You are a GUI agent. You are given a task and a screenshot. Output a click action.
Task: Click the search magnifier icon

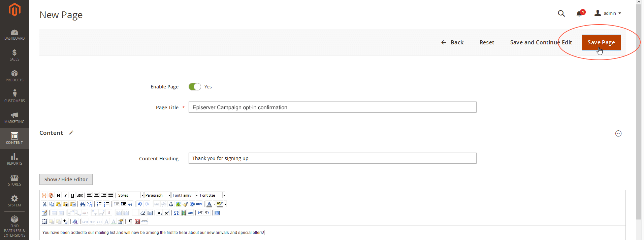(x=561, y=13)
